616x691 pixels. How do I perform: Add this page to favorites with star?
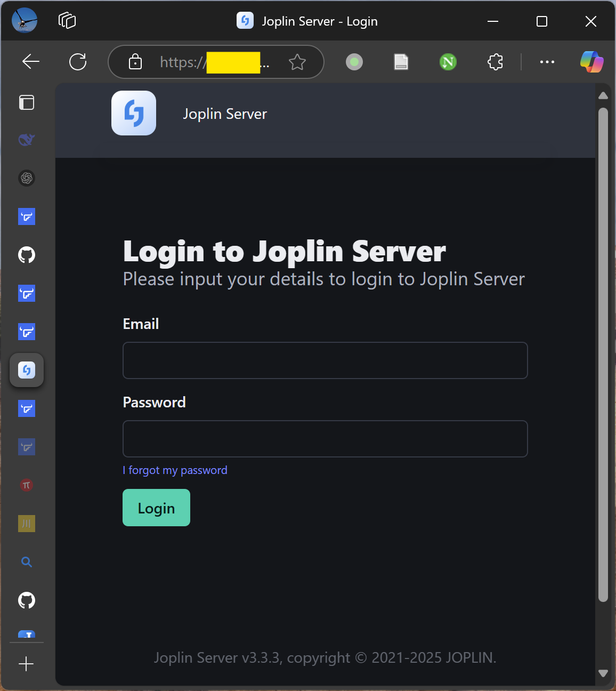(x=297, y=62)
